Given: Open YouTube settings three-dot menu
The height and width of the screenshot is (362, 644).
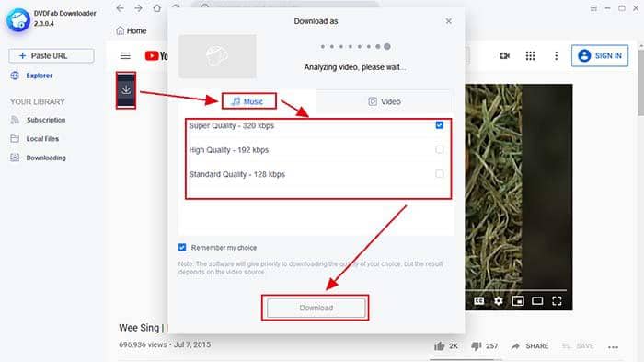Looking at the screenshot, I should (x=556, y=55).
